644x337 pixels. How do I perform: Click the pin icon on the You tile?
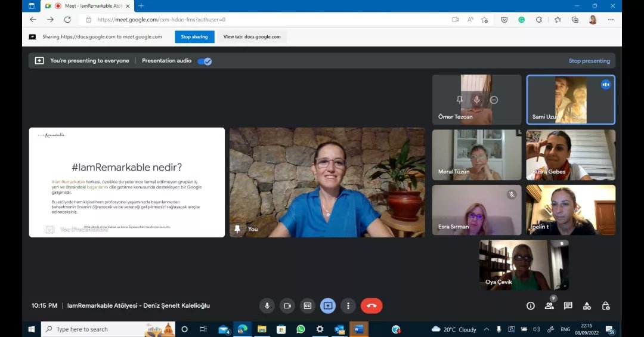[x=237, y=229]
